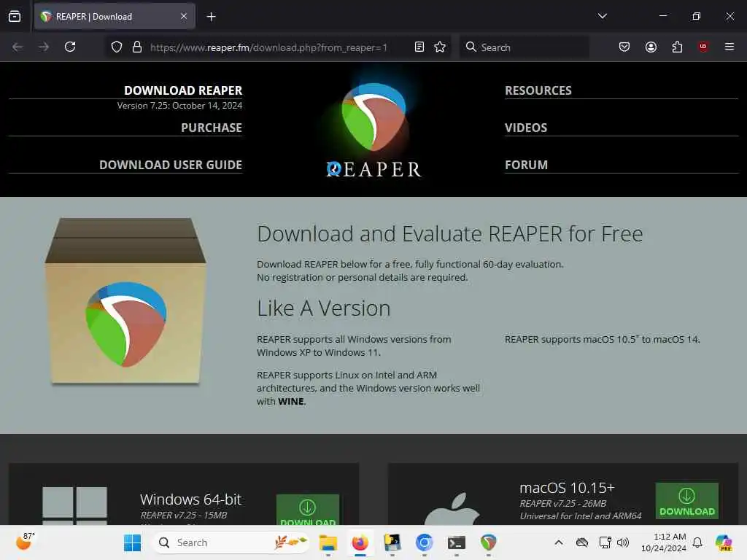Open the notifications bell icon
747x560 pixels.
point(697,542)
